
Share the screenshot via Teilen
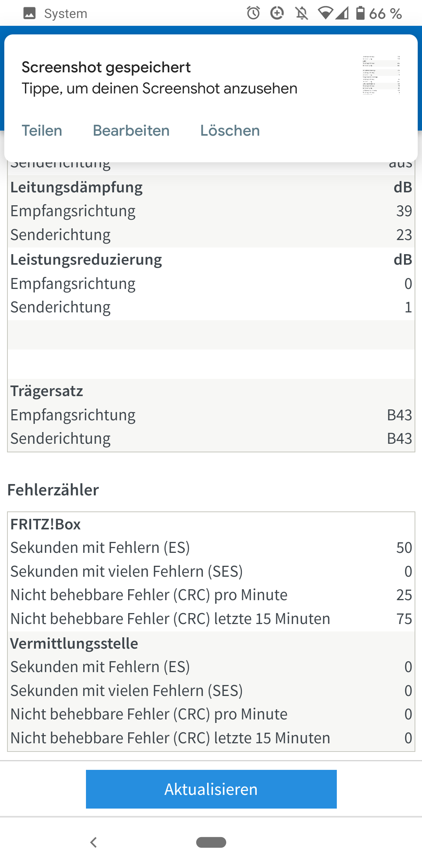pyautogui.click(x=42, y=131)
